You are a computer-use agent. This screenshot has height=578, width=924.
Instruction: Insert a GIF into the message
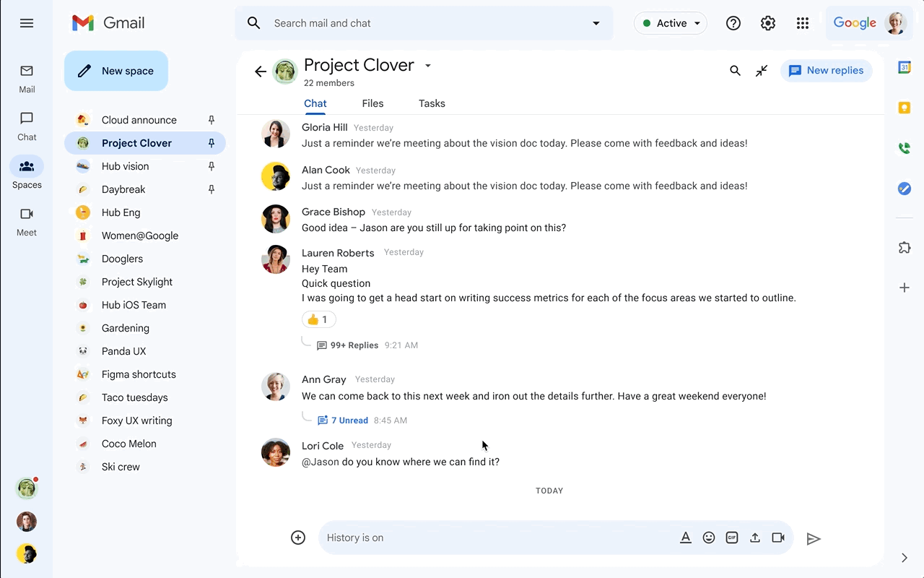pyautogui.click(x=731, y=538)
